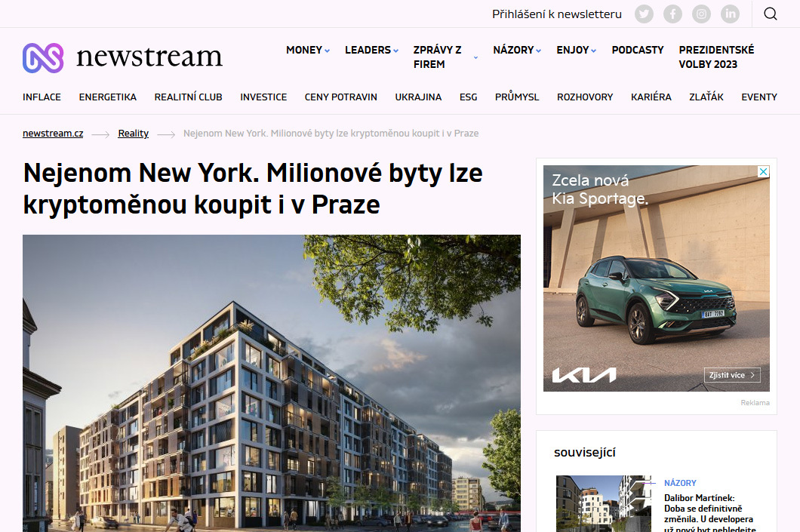The image size is (800, 532).
Task: Close the Kia ad using X icon
Action: [x=763, y=172]
